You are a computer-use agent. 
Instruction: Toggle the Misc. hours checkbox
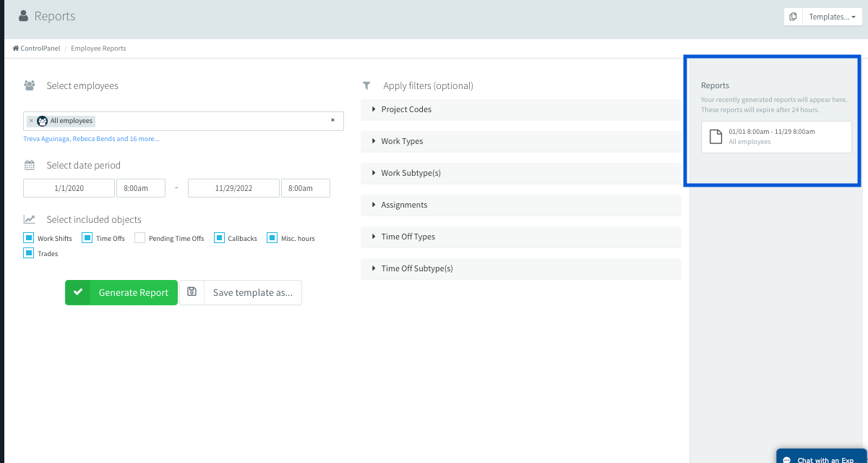(x=272, y=237)
